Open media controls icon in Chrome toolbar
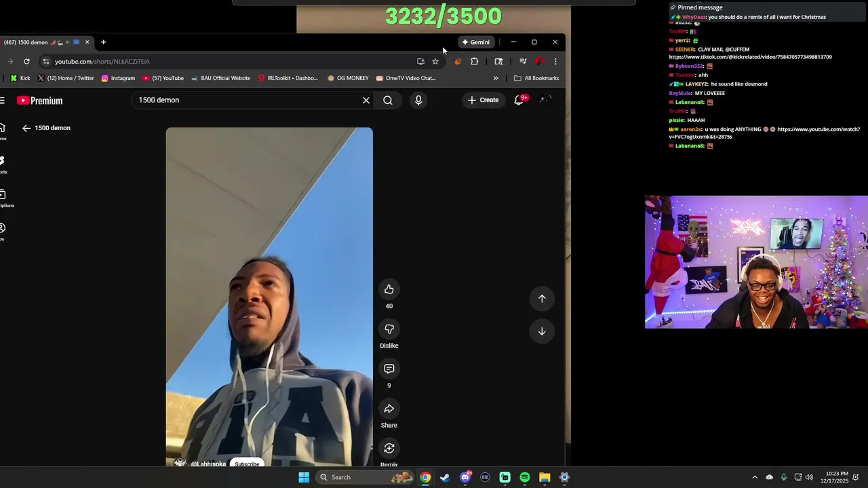This screenshot has width=868, height=488. [523, 61]
